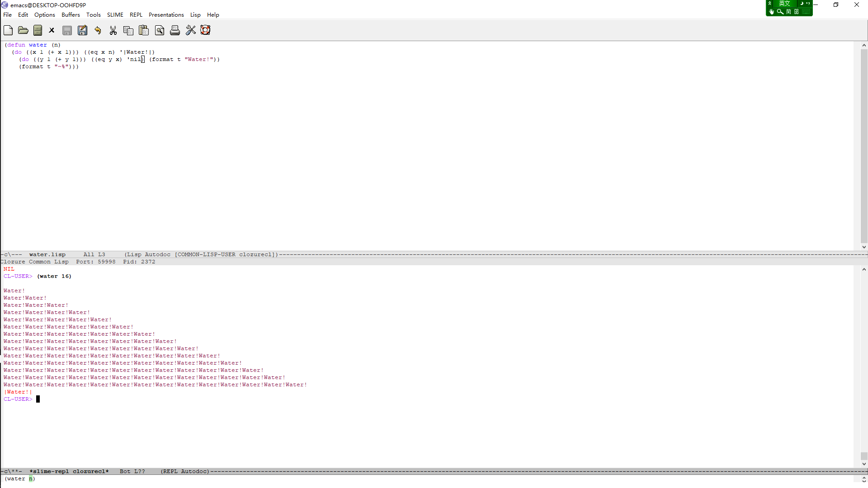The width and height of the screenshot is (868, 488).
Task: Open the Buffers menu
Action: [71, 15]
